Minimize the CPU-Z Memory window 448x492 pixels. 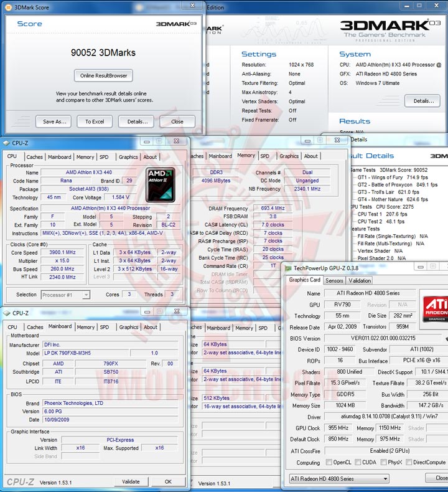(x=307, y=141)
